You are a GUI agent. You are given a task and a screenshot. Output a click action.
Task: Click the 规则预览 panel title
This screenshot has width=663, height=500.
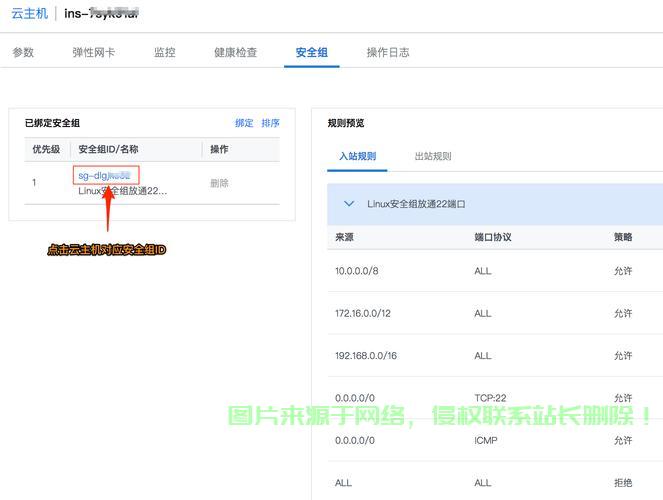click(345, 123)
